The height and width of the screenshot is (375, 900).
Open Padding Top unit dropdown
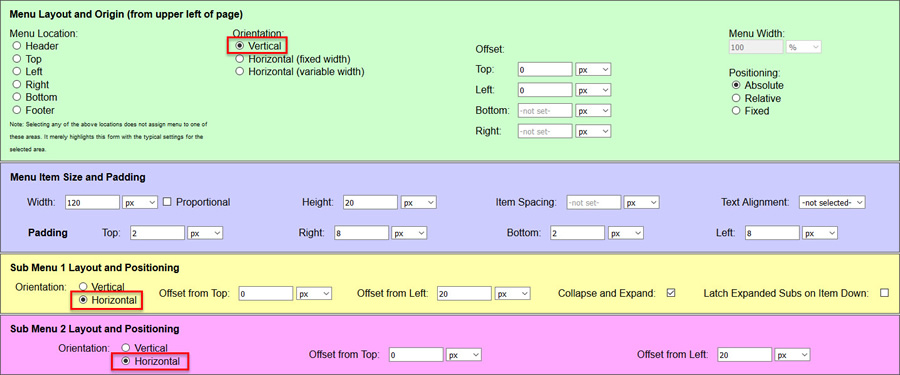[x=205, y=233]
